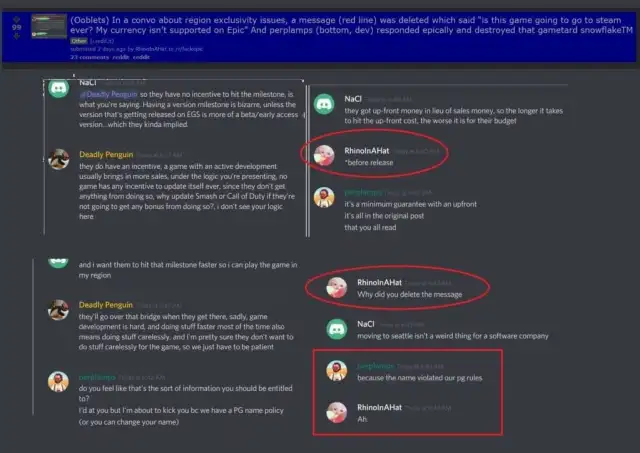This screenshot has width=640, height=453.
Task: Click NaCl's avatar beside 'moving to seattle'
Action: pos(337,329)
